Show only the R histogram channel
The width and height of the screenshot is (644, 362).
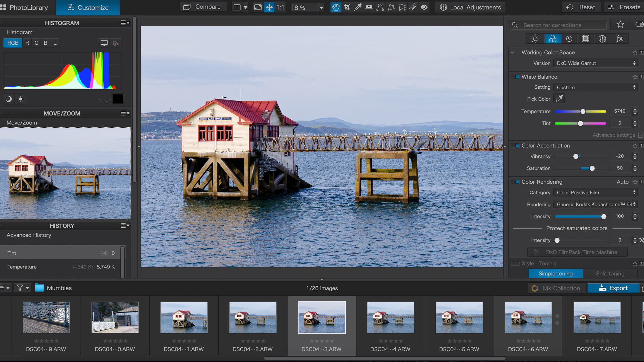27,43
